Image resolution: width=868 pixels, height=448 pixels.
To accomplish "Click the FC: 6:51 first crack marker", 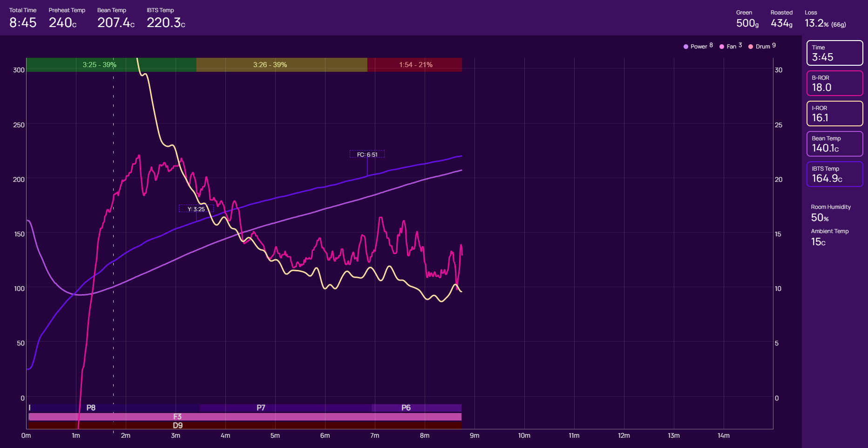I will coord(367,154).
